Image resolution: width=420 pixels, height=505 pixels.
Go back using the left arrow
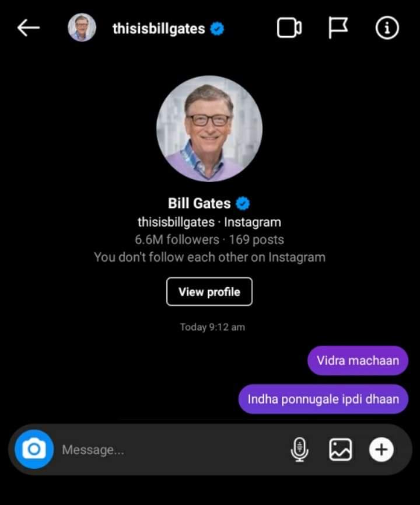(28, 27)
